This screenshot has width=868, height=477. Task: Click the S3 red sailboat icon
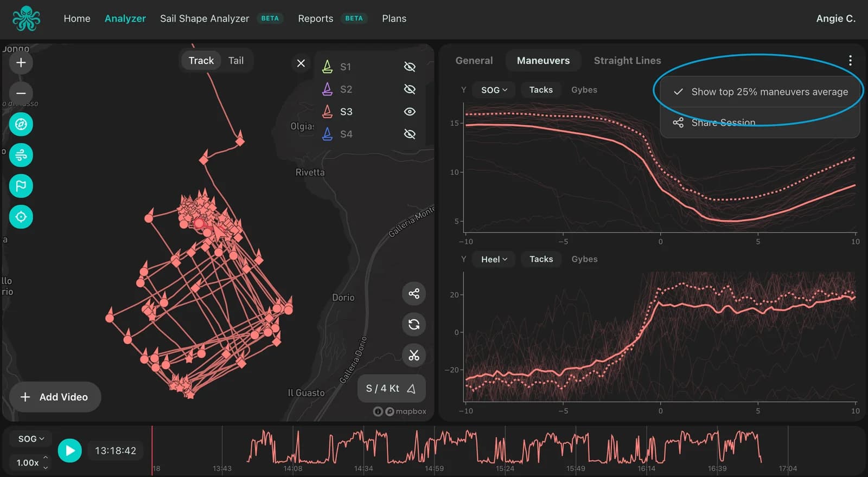click(327, 112)
